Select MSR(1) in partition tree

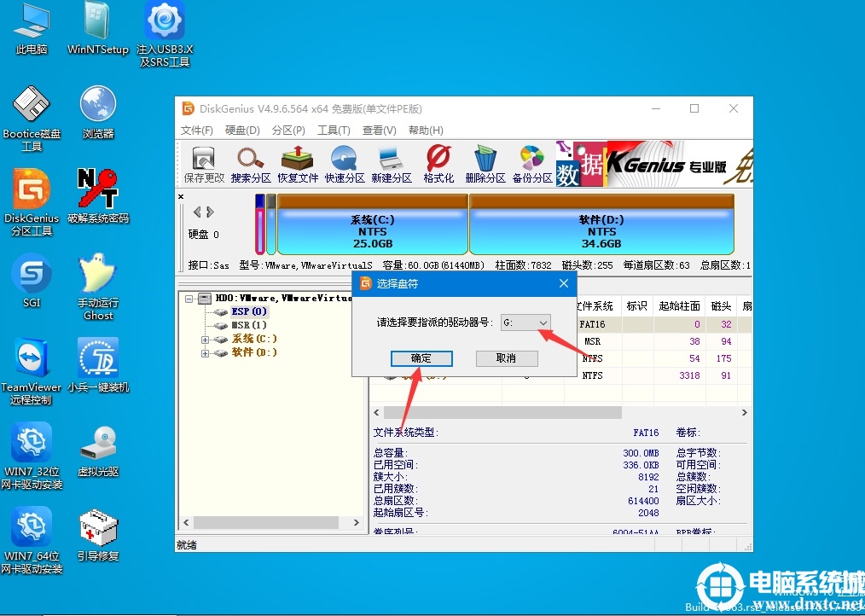(249, 325)
